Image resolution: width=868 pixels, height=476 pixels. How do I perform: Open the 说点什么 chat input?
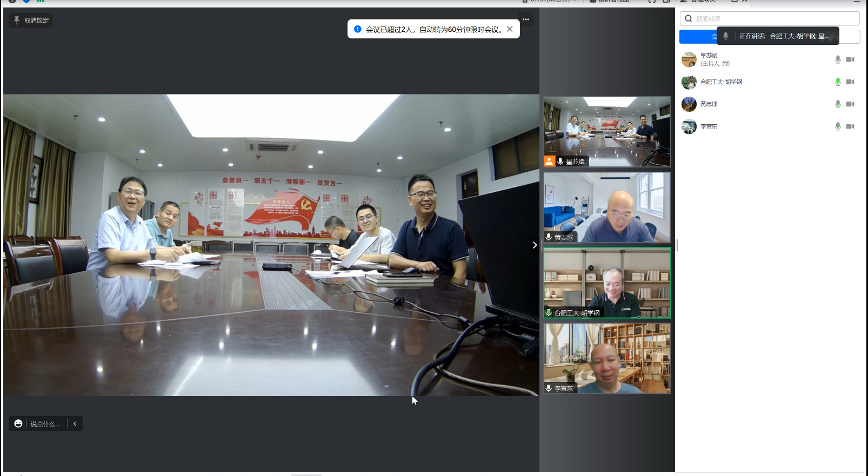[x=45, y=424]
